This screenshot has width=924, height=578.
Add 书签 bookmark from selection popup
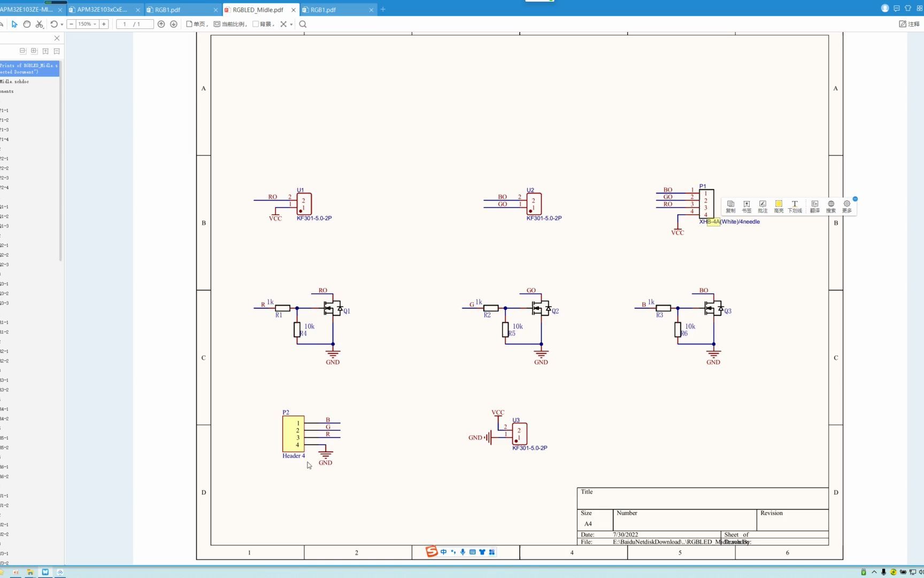click(746, 207)
